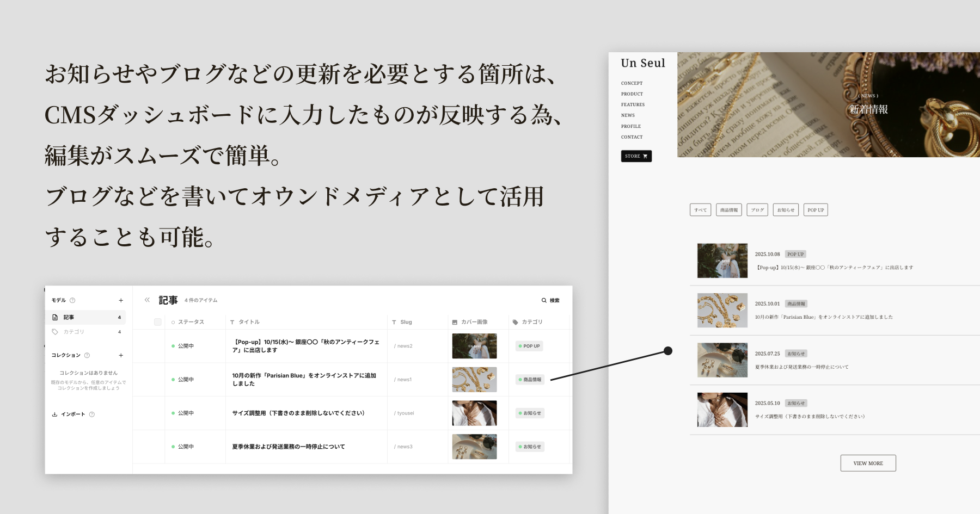The image size is (980, 514).
Task: Click the news1 slug cell
Action: (x=403, y=380)
